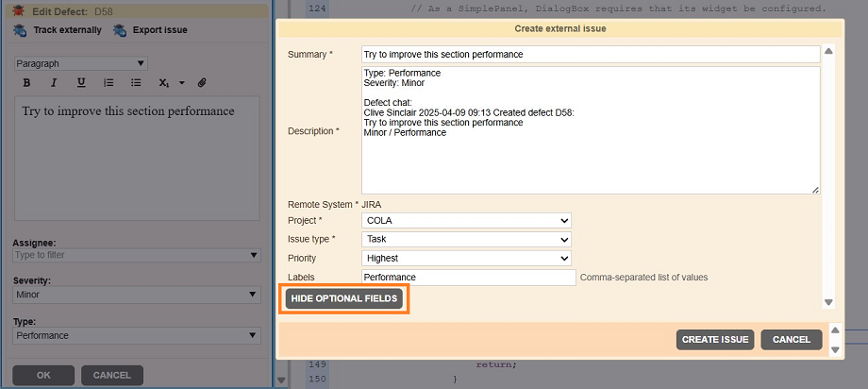Click into the Summary text field
This screenshot has height=389, width=868.
pyautogui.click(x=591, y=55)
